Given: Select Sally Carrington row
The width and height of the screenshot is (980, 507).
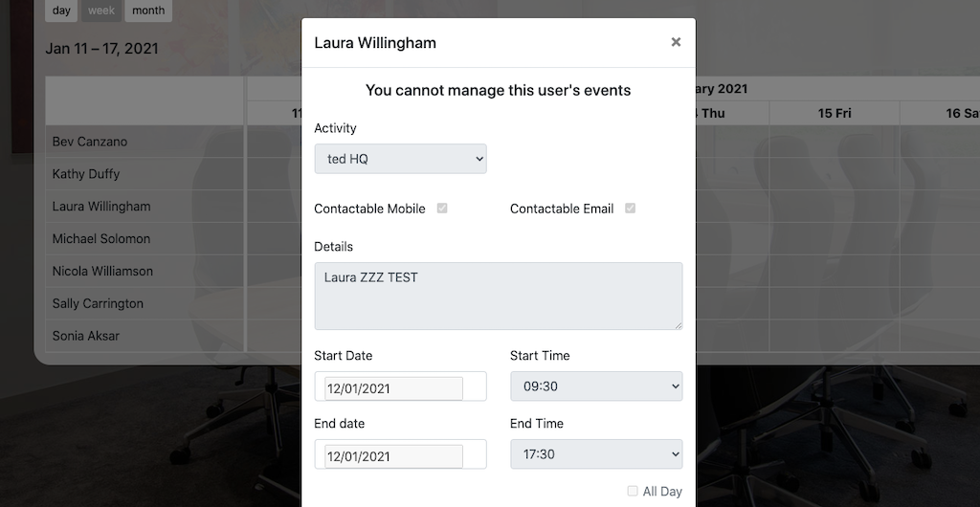Looking at the screenshot, I should 98,304.
